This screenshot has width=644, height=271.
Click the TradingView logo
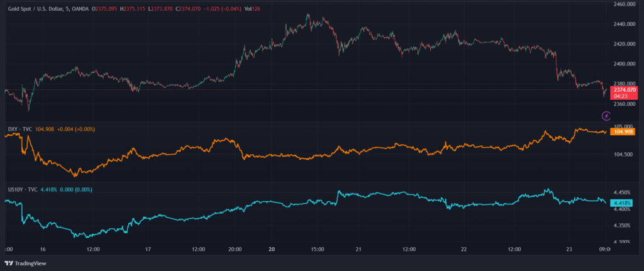click(x=25, y=264)
